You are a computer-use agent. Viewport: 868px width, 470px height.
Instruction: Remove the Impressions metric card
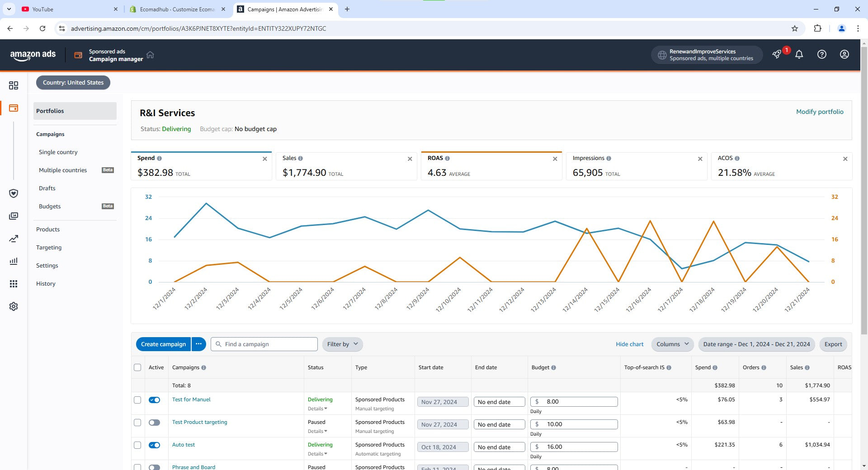tap(700, 159)
